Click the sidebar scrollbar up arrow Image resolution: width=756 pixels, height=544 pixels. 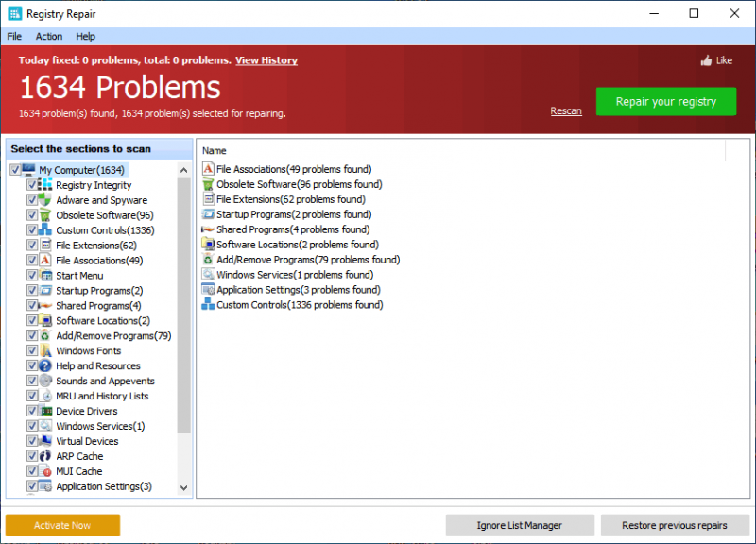(x=183, y=169)
